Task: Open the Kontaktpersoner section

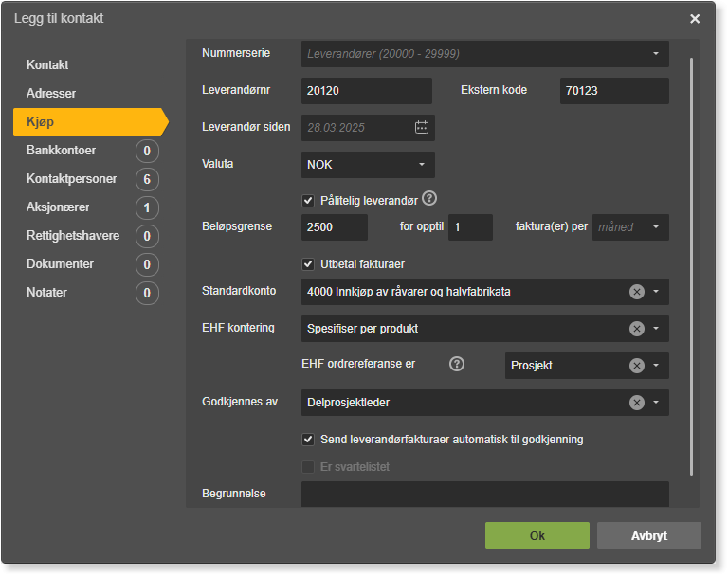Action: (71, 179)
